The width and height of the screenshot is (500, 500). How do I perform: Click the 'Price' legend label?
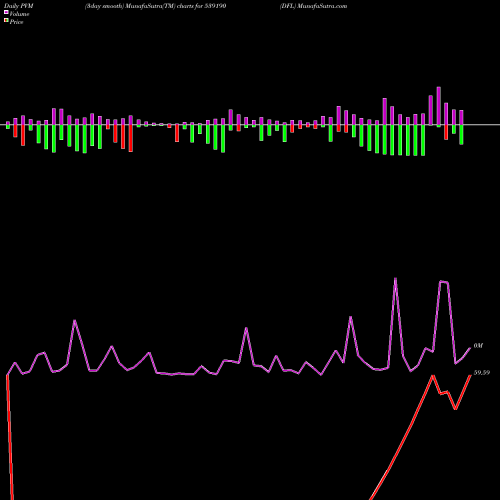tap(16, 22)
